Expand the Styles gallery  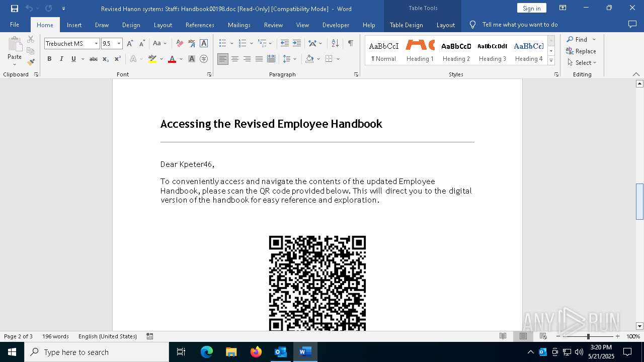[x=551, y=61]
